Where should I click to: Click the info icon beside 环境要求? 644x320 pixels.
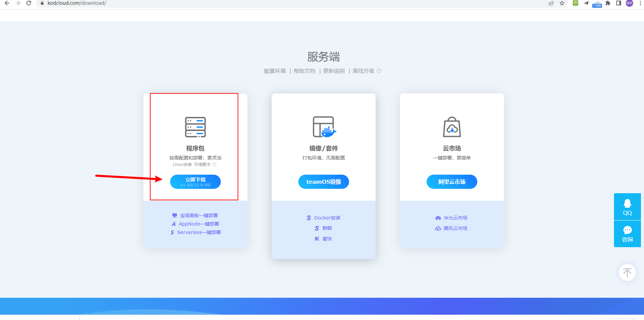pyautogui.click(x=214, y=164)
